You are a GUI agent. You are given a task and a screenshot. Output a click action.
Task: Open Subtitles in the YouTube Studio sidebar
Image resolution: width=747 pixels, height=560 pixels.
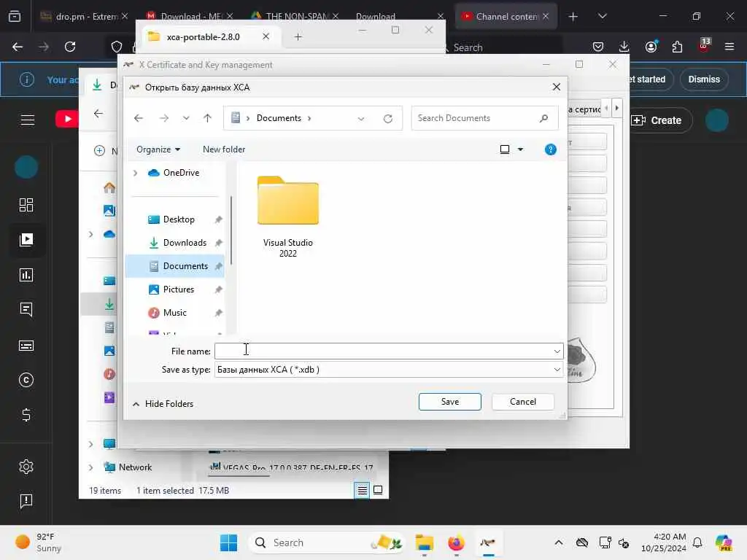[x=26, y=346]
